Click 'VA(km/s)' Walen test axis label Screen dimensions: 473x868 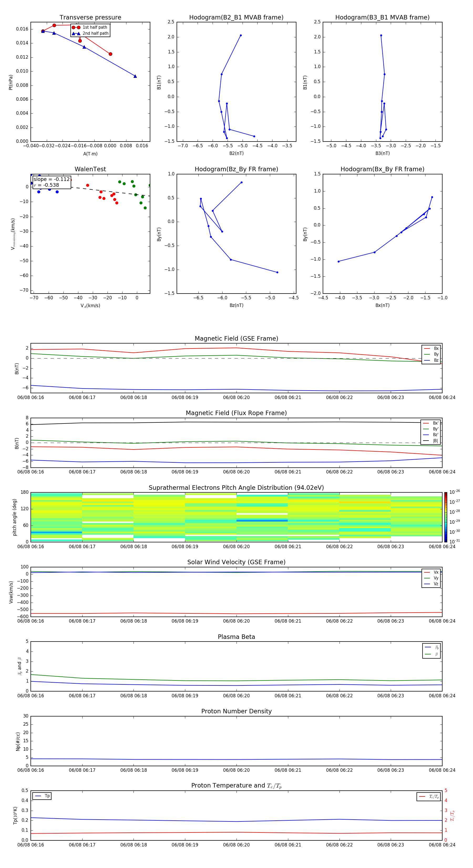[90, 306]
